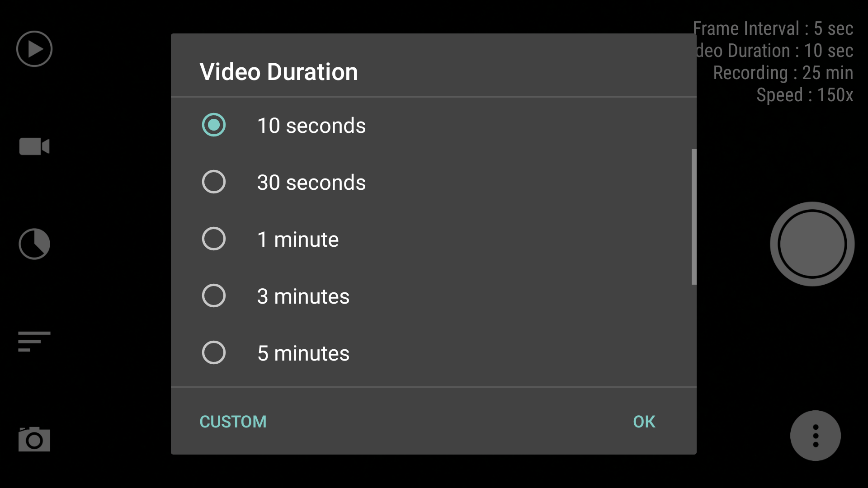The image size is (868, 488).
Task: Open the sort lines menu icon
Action: 34,341
